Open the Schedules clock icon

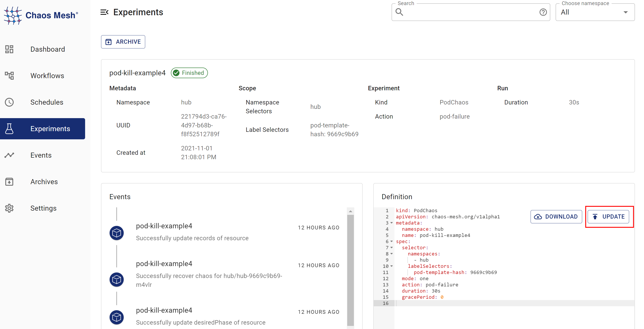tap(9, 102)
